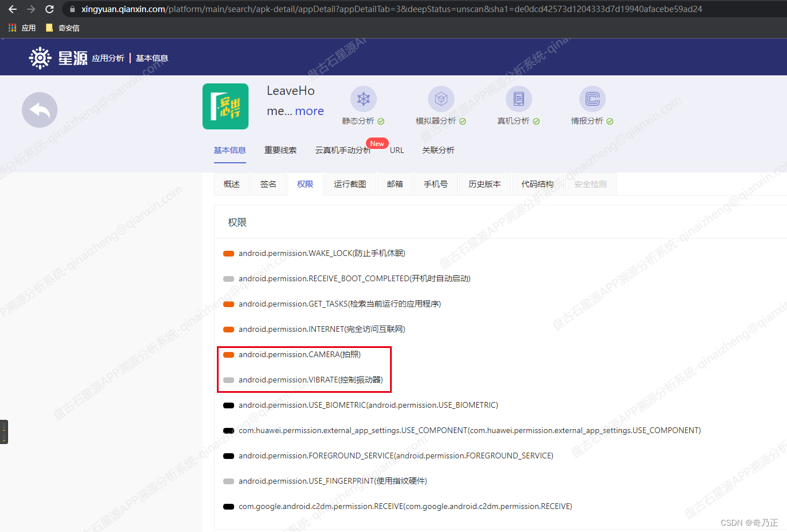
Task: Click orange marker for CAMERA permission
Action: pyautogui.click(x=228, y=355)
